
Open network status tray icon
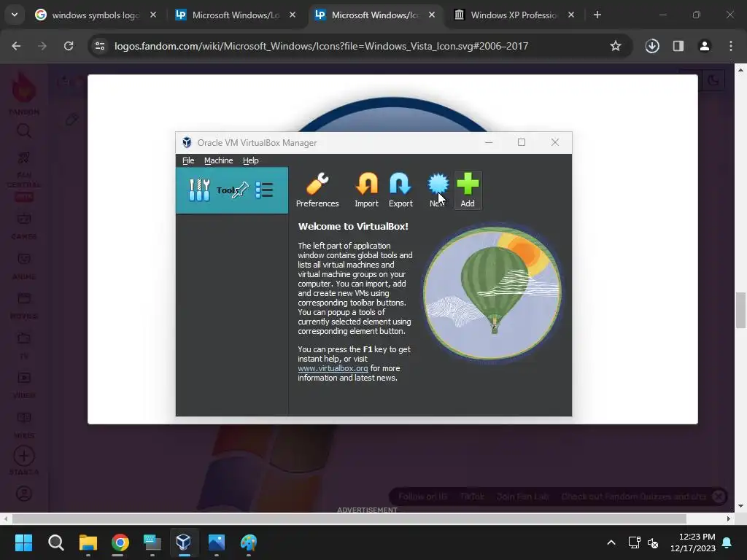pos(634,542)
